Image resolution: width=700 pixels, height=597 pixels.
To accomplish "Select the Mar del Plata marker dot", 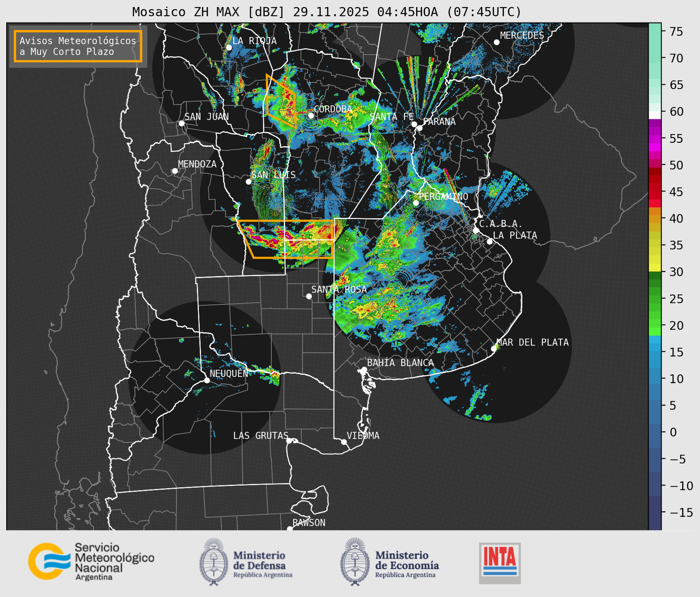I will pyautogui.click(x=493, y=349).
